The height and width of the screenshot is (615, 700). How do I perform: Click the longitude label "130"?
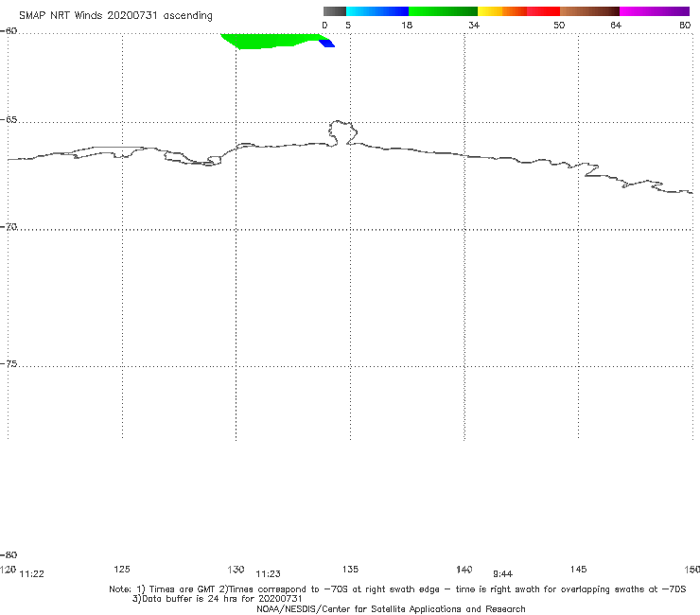click(x=236, y=569)
